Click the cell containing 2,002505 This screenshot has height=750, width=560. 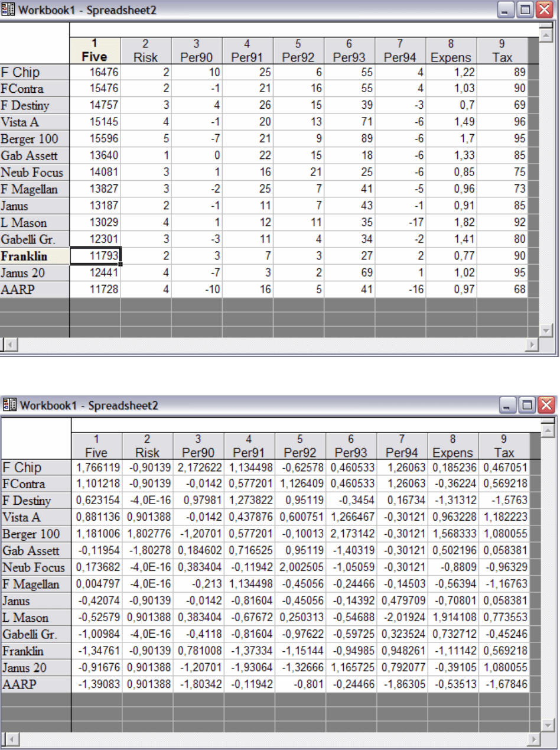(x=300, y=567)
